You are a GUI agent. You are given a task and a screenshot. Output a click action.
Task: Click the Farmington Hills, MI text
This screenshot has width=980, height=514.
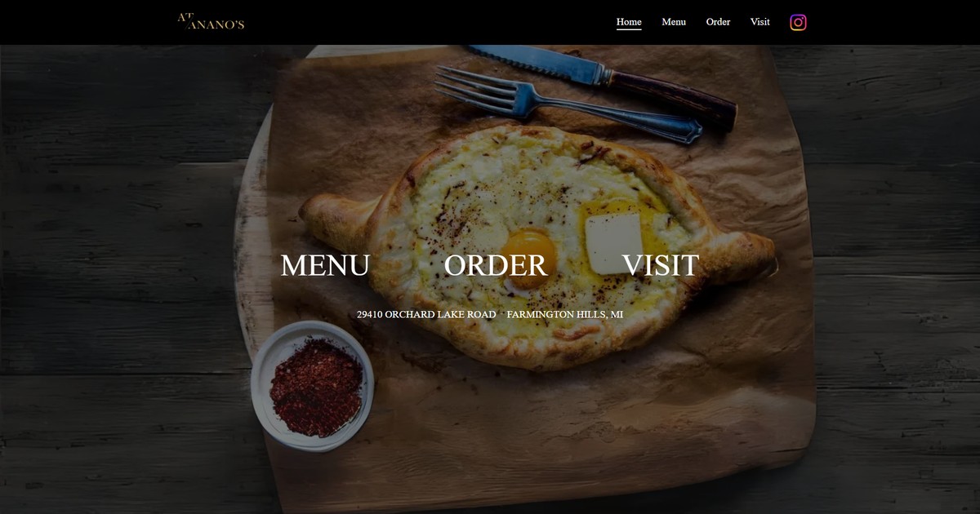click(565, 314)
